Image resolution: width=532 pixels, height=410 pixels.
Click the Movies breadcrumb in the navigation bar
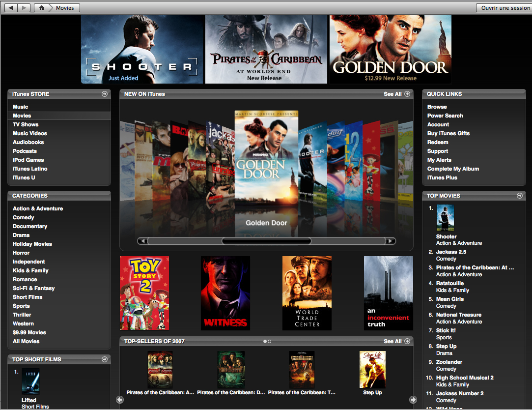pyautogui.click(x=64, y=8)
